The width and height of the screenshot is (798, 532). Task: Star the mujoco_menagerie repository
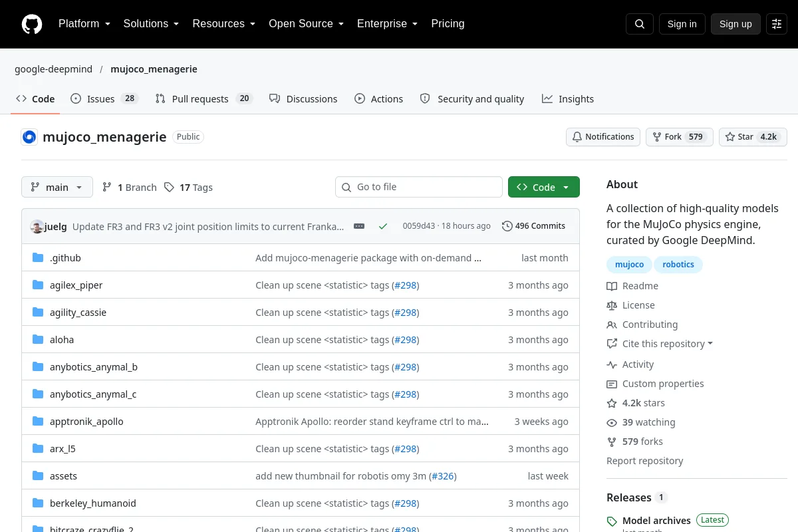[753, 137]
